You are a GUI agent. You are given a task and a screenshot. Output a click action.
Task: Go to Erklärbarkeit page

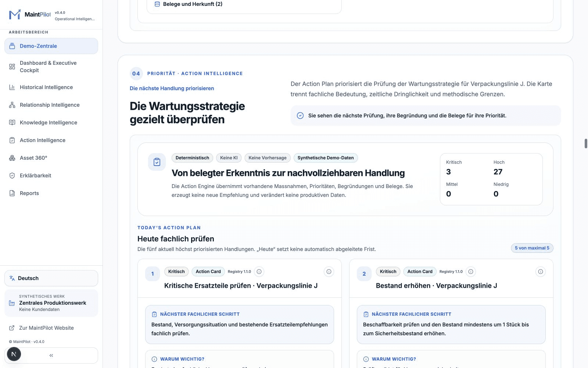tap(51, 176)
